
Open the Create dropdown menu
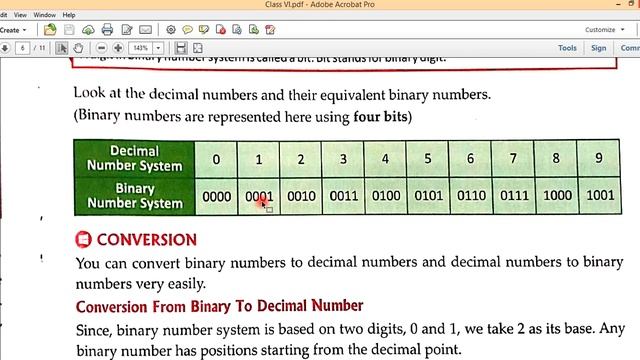click(x=13, y=30)
